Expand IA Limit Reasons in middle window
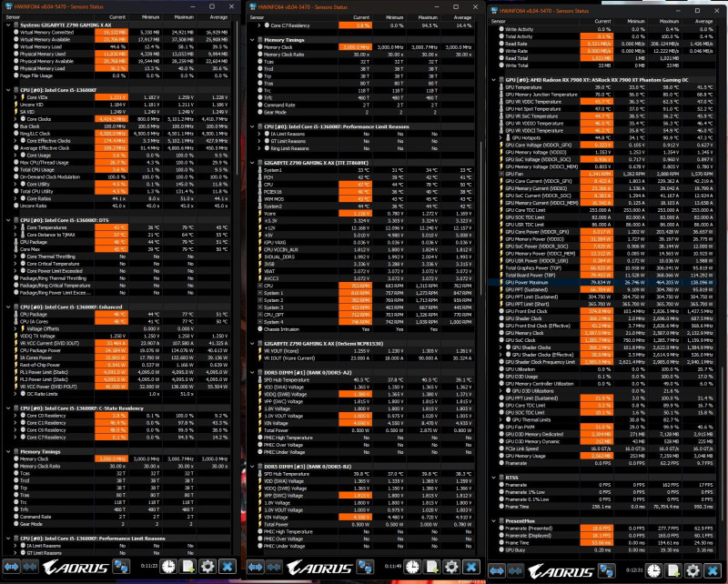 pyautogui.click(x=259, y=134)
